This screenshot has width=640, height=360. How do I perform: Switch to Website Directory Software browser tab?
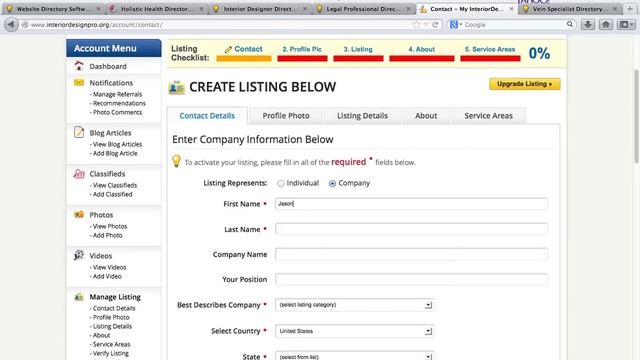(53, 9)
